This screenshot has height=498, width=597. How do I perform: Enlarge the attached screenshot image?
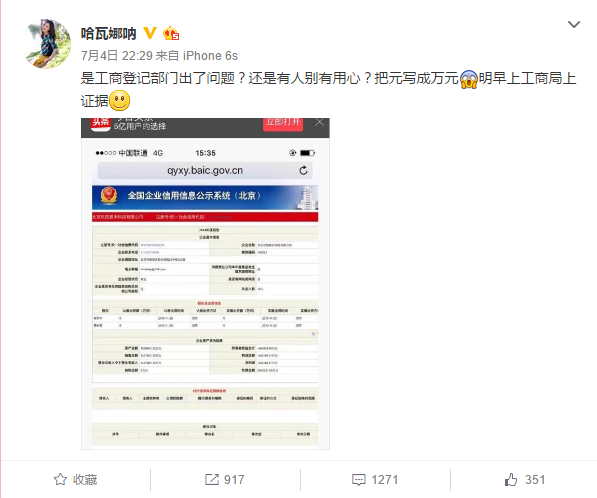click(x=205, y=284)
